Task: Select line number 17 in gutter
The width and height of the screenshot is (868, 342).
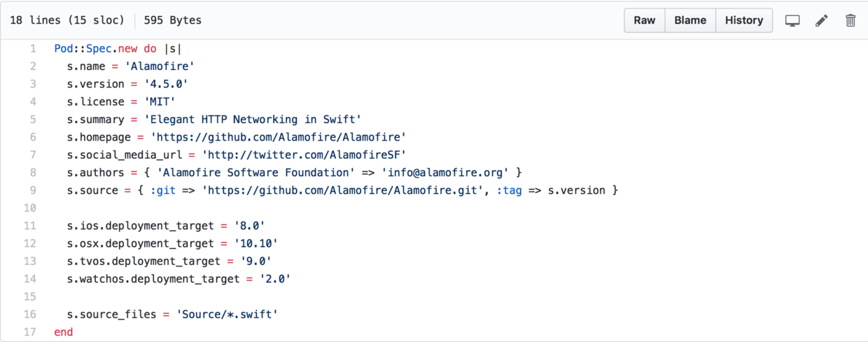Action: [x=30, y=332]
